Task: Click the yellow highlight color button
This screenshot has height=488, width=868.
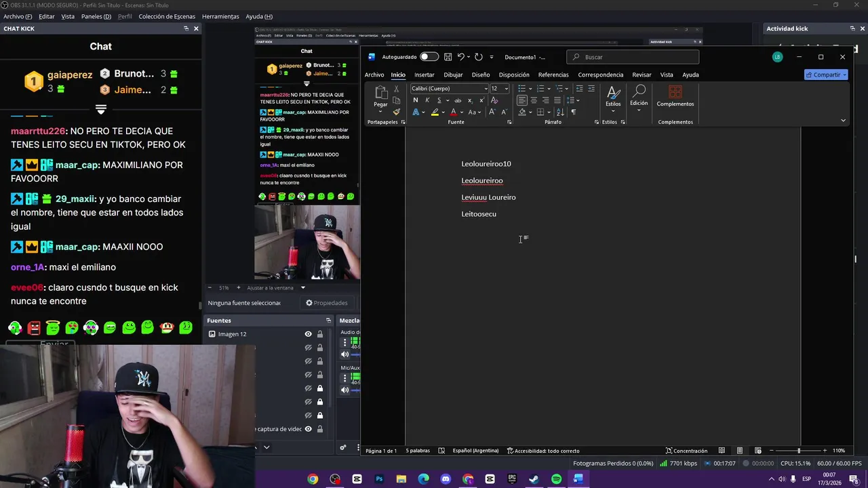Action: point(435,112)
